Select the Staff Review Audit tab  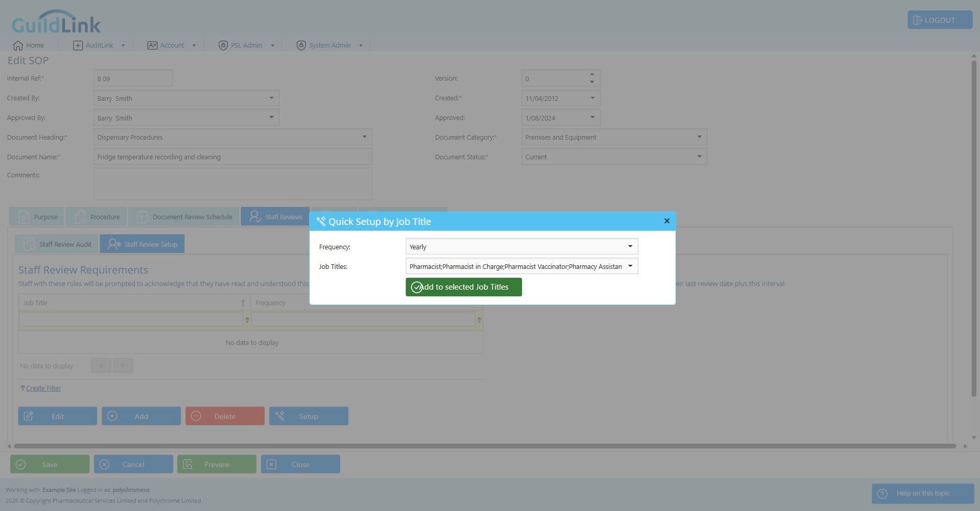point(56,244)
